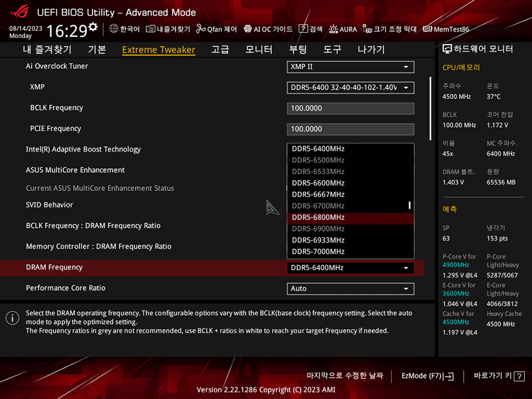Click the PCIE Frequency input field
The width and height of the screenshot is (532, 399).
click(351, 129)
